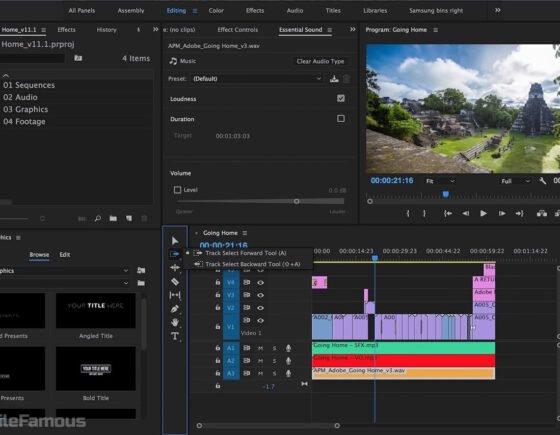Open the Fit zoom level dropdown
560x435 pixels.
click(440, 181)
